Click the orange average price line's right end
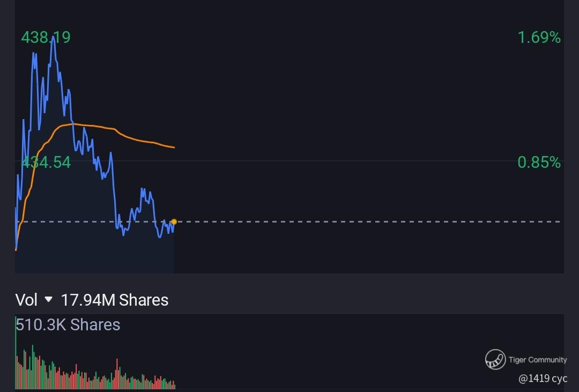The width and height of the screenshot is (579, 392). coord(174,147)
